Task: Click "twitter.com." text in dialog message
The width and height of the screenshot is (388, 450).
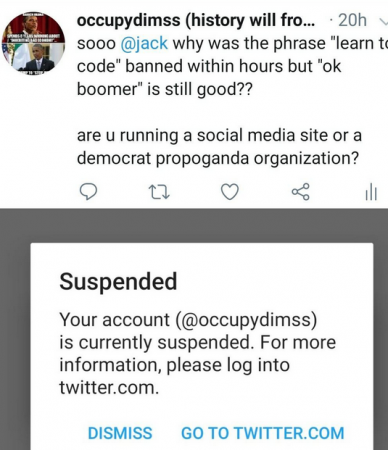Action: (x=109, y=388)
